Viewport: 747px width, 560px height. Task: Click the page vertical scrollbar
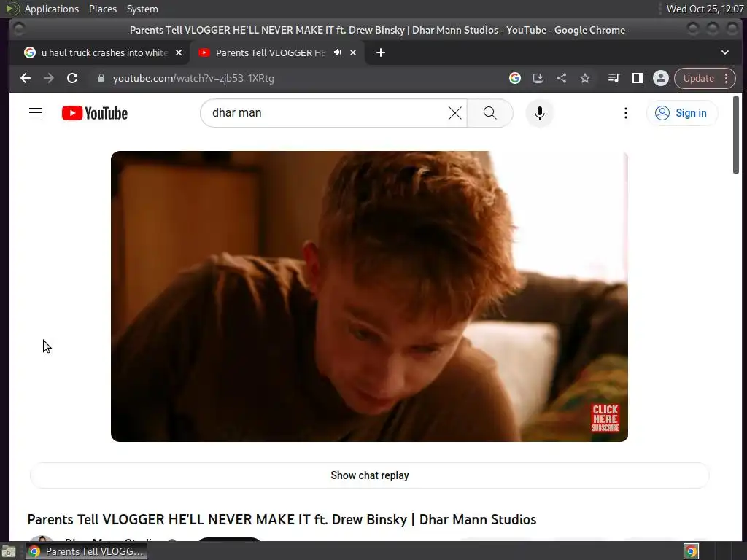point(735,135)
